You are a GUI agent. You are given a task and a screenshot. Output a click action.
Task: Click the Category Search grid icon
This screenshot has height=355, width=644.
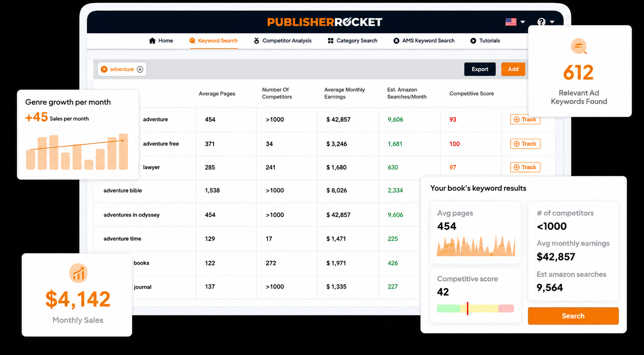coord(331,41)
